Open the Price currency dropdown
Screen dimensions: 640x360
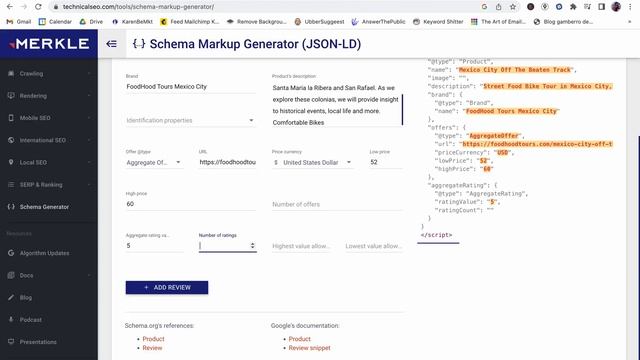point(313,162)
